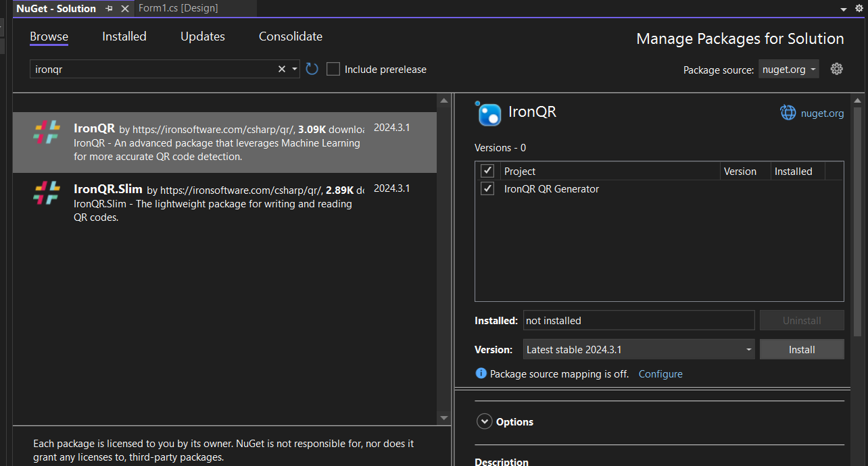This screenshot has height=466, width=868.
Task: Click into the ironqr search field
Action: [x=152, y=69]
